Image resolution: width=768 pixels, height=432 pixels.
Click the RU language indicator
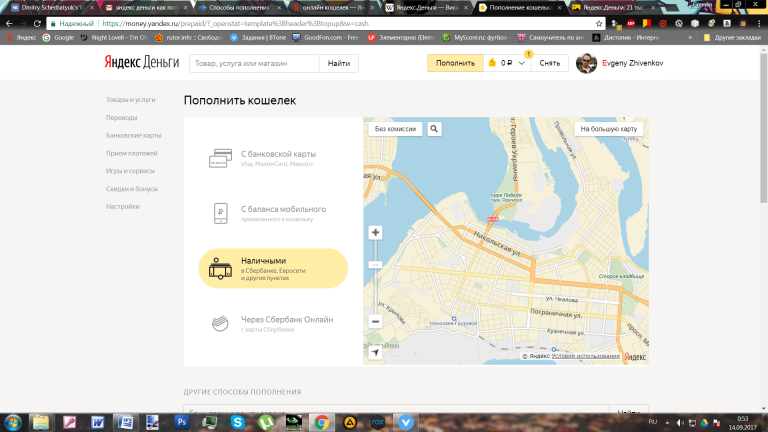click(x=653, y=422)
